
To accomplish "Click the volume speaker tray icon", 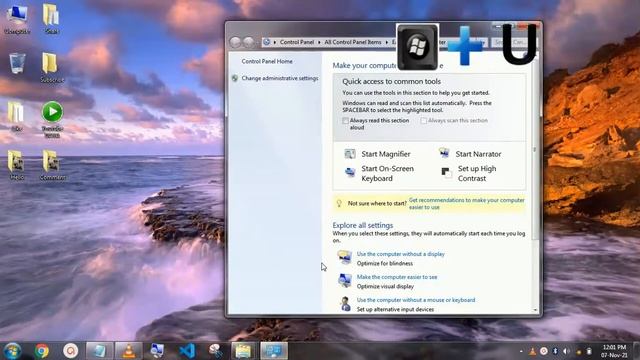I will coord(566,351).
